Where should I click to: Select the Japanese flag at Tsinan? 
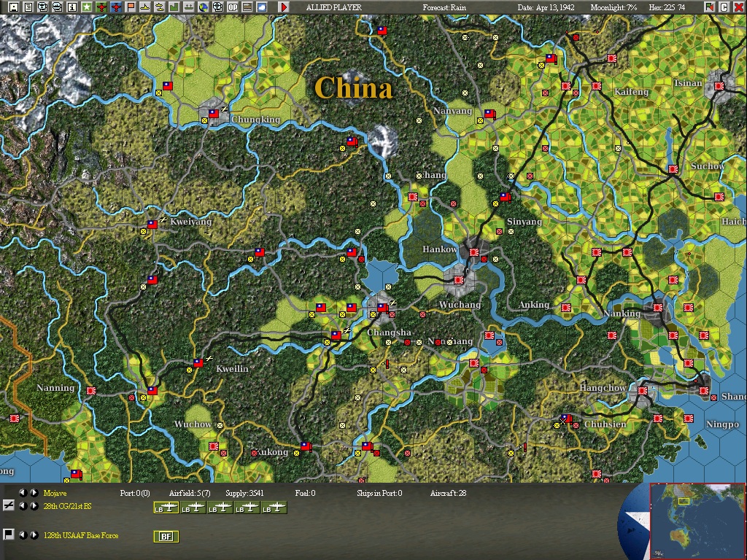pos(719,86)
